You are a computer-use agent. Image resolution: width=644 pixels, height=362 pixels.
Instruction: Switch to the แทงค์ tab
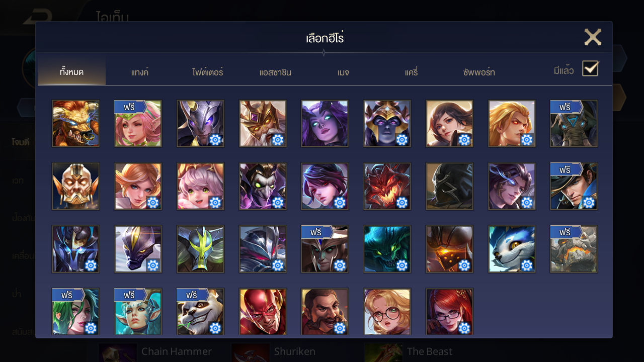[140, 72]
